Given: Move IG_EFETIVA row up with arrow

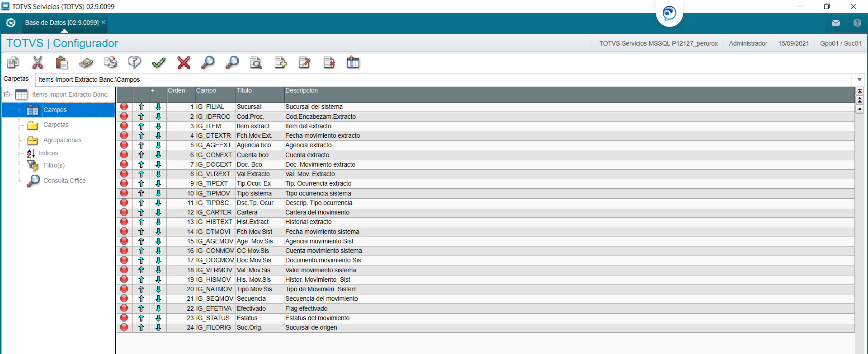Looking at the screenshot, I should click(x=142, y=308).
